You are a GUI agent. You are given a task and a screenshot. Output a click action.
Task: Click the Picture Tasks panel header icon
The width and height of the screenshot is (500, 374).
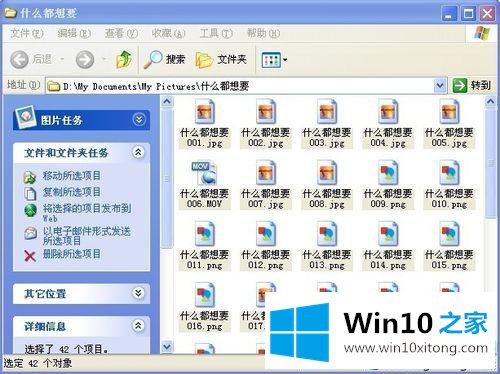coord(25,117)
